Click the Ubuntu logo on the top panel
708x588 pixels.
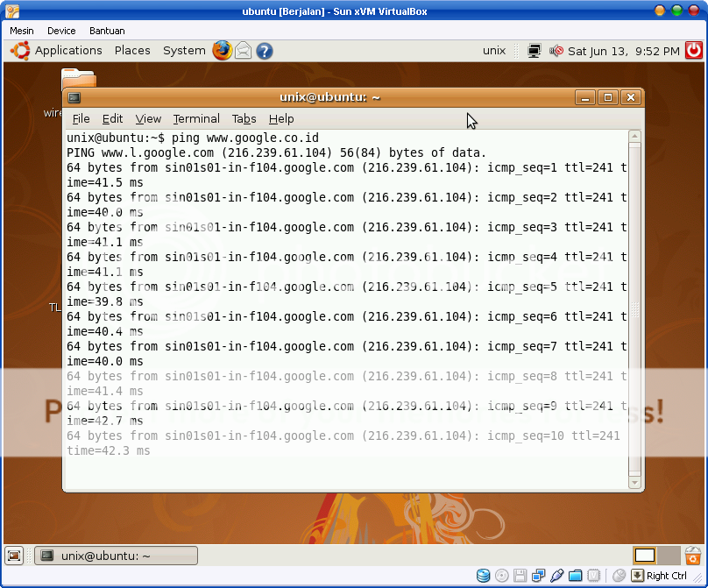20,51
